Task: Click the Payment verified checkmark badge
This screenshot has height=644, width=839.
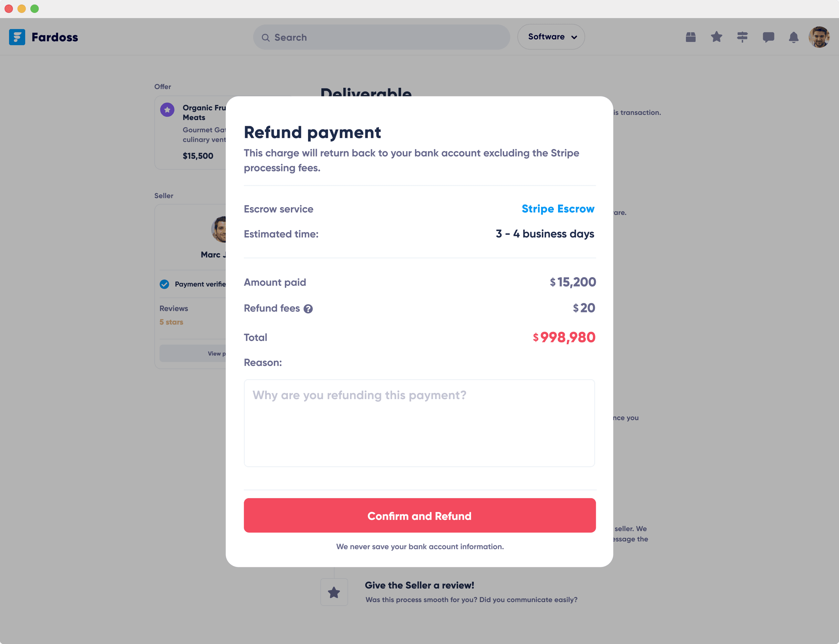Action: pos(165,284)
